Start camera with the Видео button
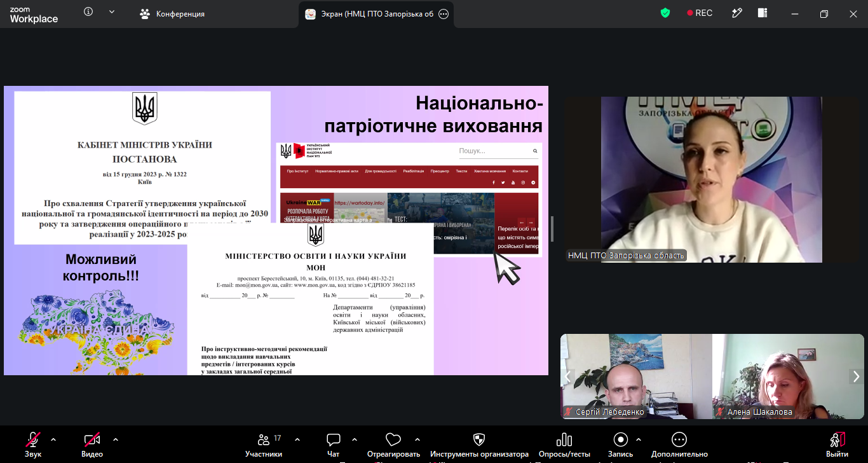Screen dimensions: 868x463 pyautogui.click(x=92, y=445)
